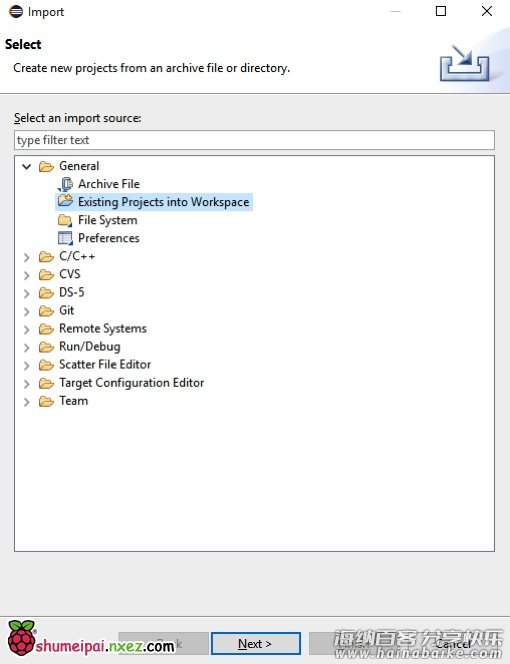Expand the Run/Debug category
This screenshot has width=510, height=664.
(x=27, y=348)
